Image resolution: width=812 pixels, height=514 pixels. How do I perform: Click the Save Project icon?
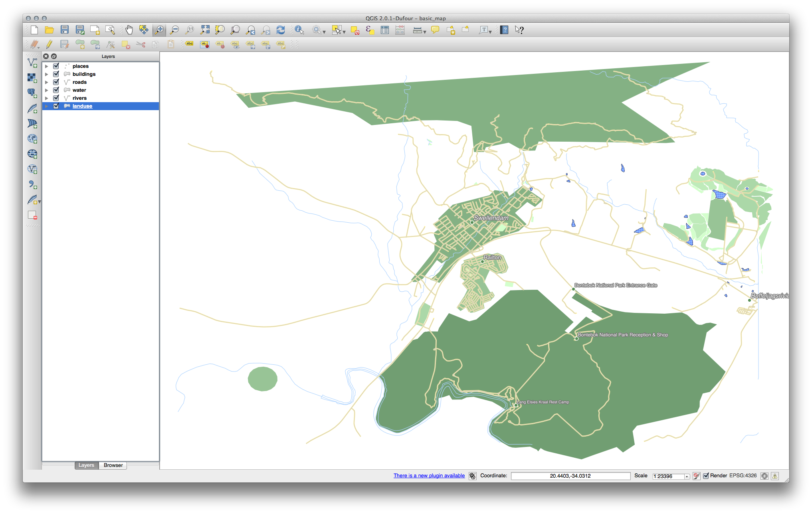pyautogui.click(x=65, y=30)
